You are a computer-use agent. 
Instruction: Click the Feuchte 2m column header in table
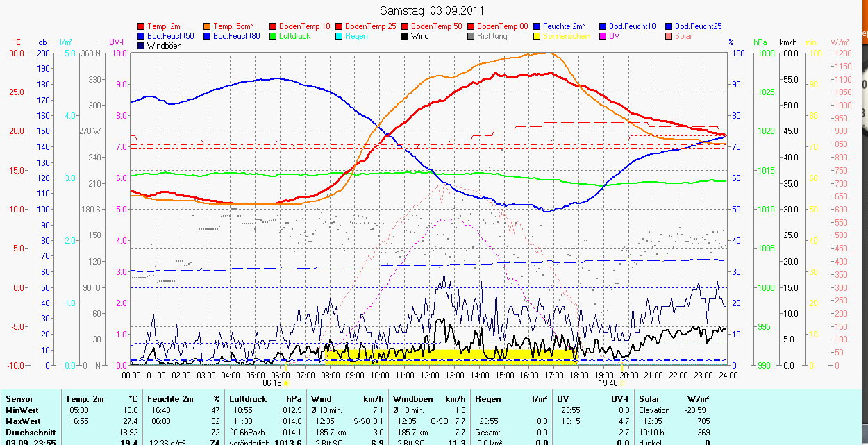point(170,399)
